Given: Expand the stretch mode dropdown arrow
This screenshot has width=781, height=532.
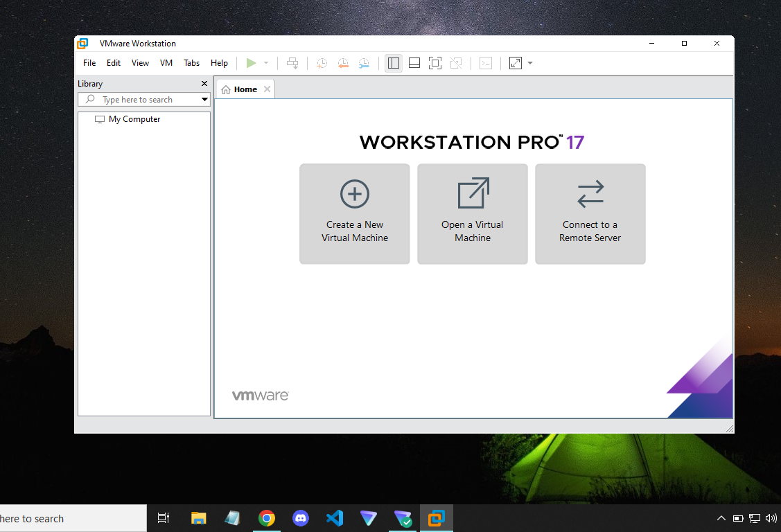Looking at the screenshot, I should 530,63.
